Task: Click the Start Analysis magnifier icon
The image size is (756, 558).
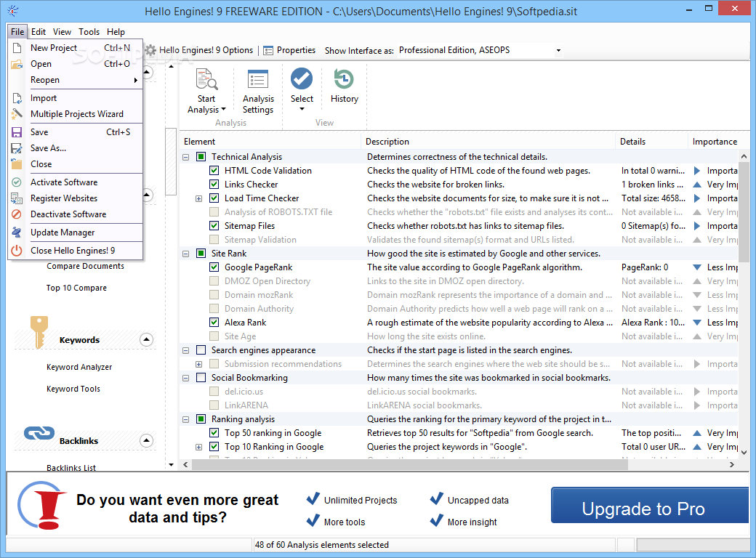Action: (206, 79)
